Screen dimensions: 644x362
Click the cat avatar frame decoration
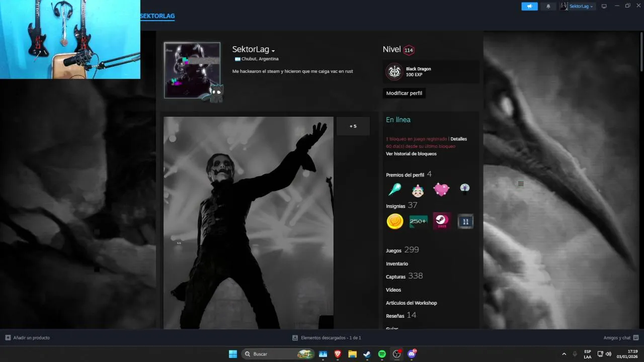pos(216,94)
